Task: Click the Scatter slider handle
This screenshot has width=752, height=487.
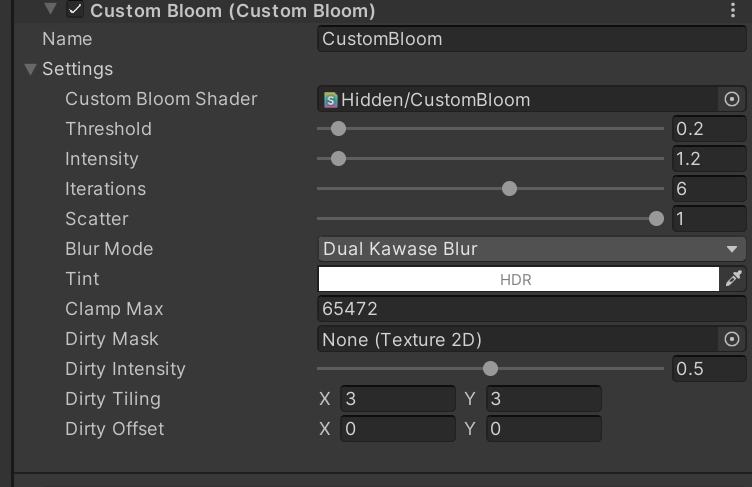Action: (656, 219)
